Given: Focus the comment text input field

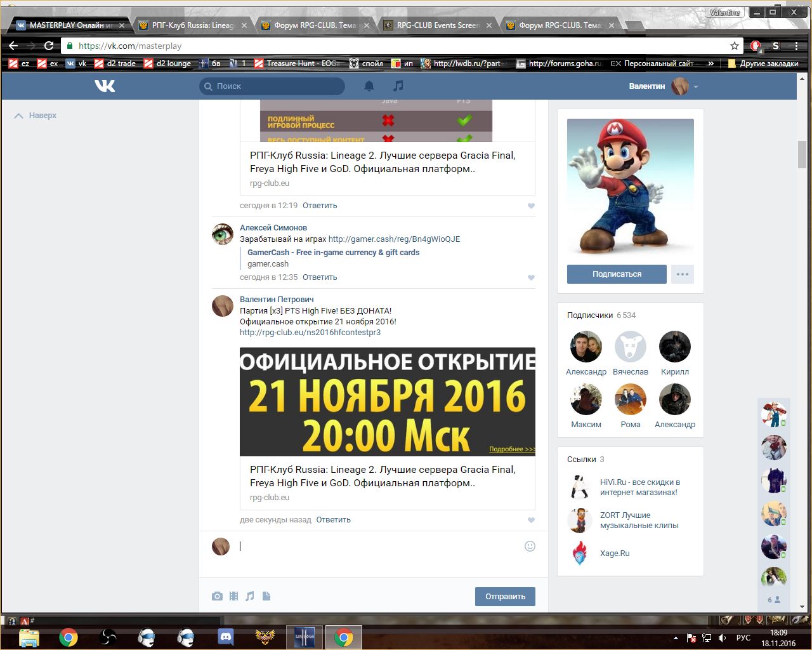Looking at the screenshot, I should pos(378,546).
